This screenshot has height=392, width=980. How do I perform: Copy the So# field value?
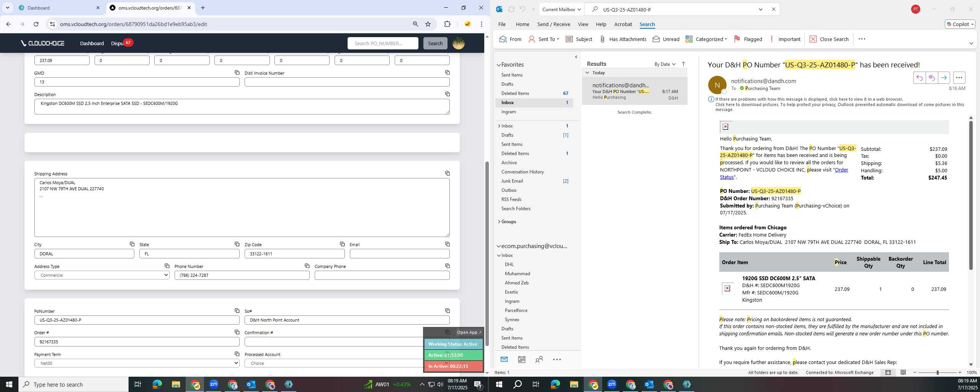[x=447, y=311]
